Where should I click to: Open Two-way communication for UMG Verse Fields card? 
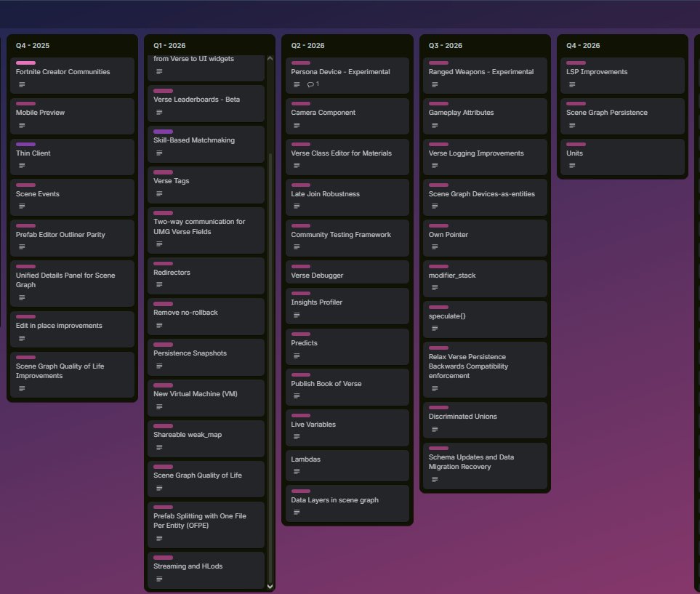coord(206,230)
